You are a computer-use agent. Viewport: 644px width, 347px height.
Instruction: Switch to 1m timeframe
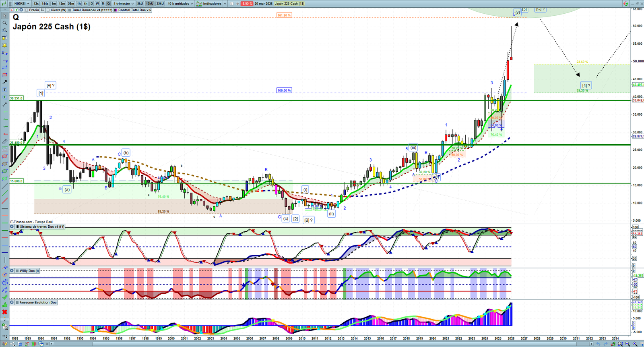coord(54,4)
